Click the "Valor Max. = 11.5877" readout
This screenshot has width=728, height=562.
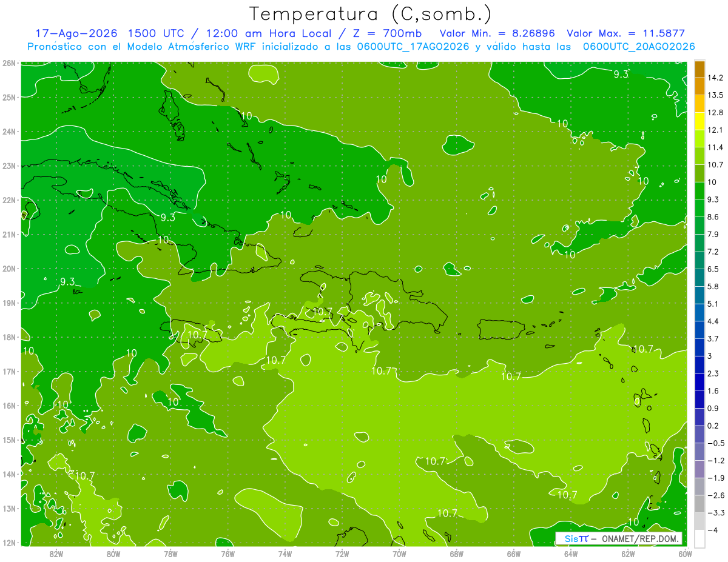tap(627, 33)
